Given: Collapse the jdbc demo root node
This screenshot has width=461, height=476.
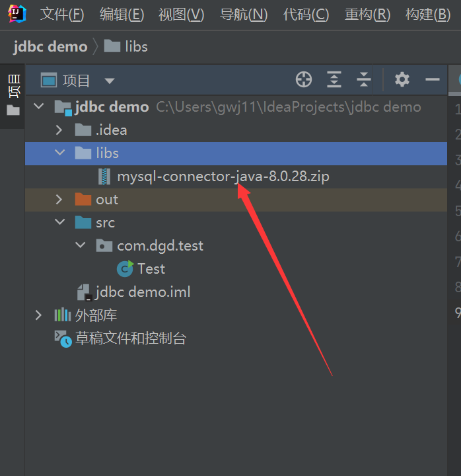Looking at the screenshot, I should [x=39, y=106].
